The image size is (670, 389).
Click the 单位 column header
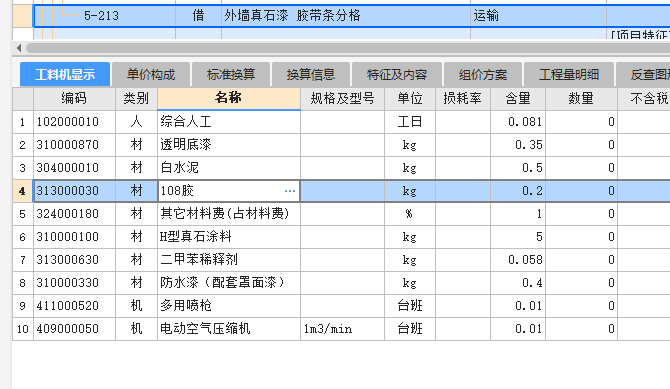410,99
